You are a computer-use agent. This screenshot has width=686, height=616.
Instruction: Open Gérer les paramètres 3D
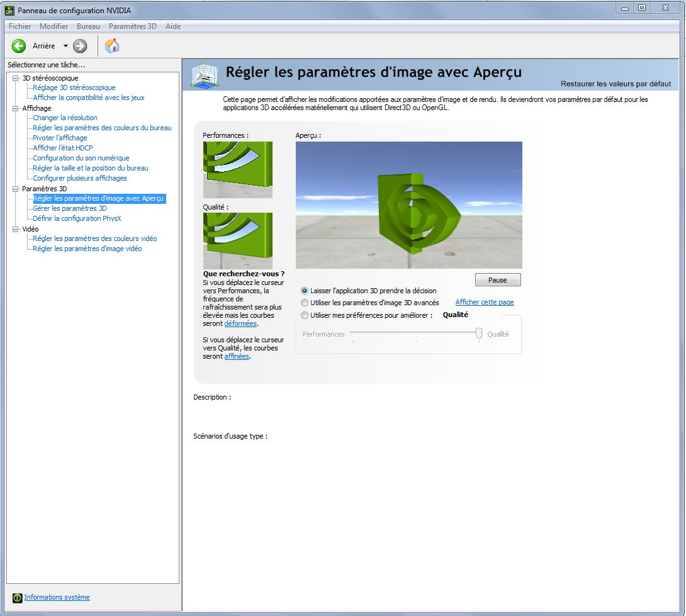coord(70,208)
